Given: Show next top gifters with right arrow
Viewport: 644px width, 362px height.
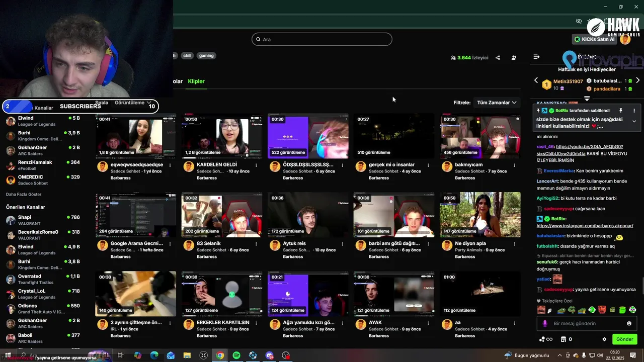Looking at the screenshot, I should 638,80.
